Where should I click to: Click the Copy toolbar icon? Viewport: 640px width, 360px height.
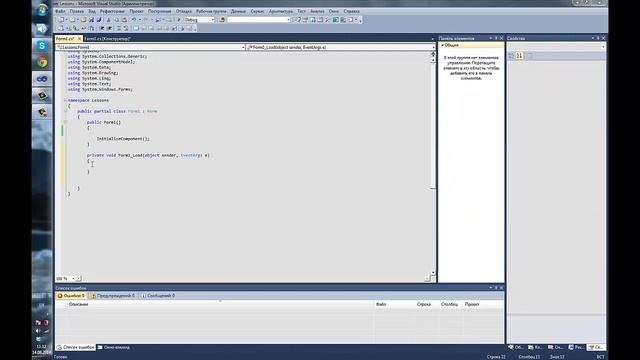click(116, 20)
